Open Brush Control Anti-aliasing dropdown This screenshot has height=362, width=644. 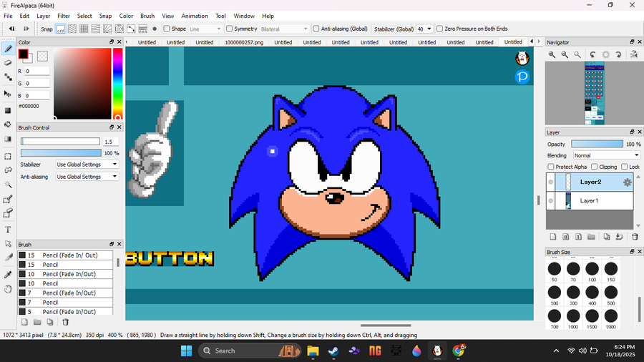pyautogui.click(x=87, y=177)
